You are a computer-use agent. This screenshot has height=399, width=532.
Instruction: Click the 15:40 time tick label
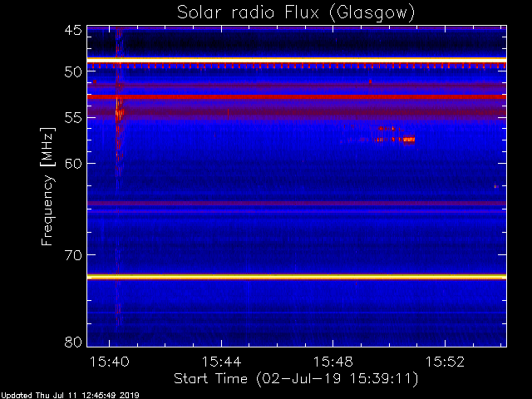(x=109, y=362)
